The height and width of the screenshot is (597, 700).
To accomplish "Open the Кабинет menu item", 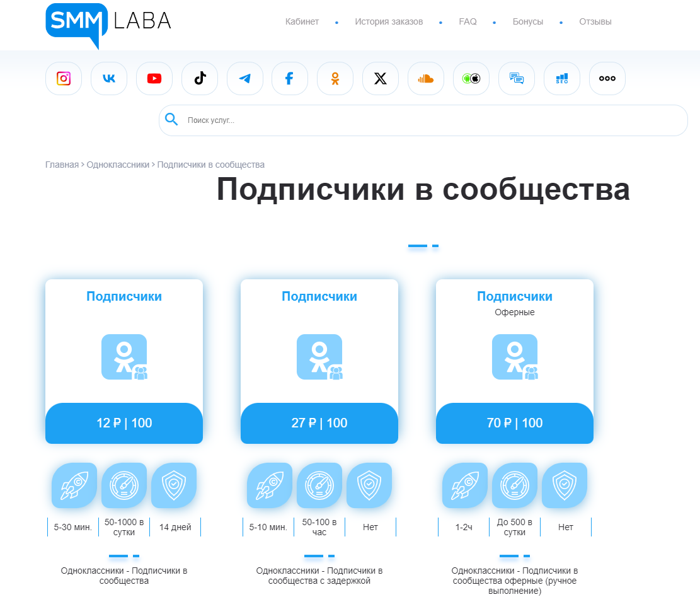I will coord(302,21).
